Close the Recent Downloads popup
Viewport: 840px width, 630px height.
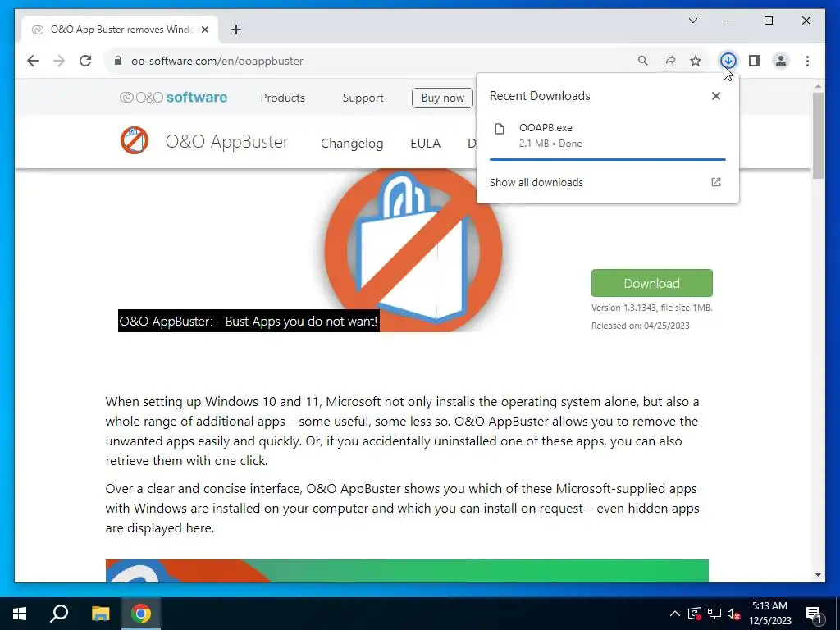715,96
